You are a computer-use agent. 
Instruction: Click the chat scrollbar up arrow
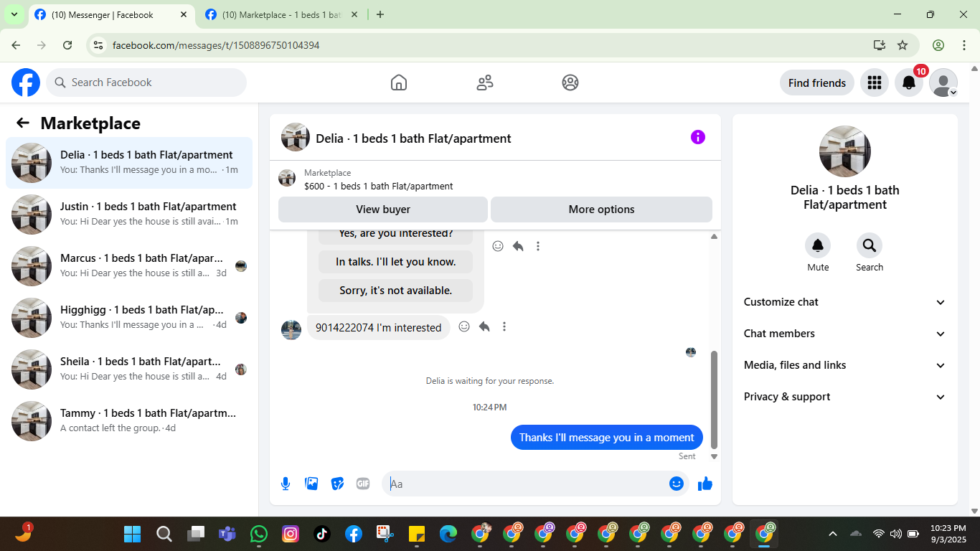click(x=714, y=237)
